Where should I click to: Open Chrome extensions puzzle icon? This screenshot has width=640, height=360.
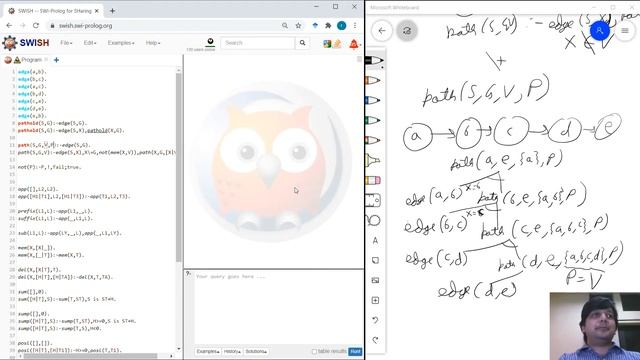[x=328, y=25]
